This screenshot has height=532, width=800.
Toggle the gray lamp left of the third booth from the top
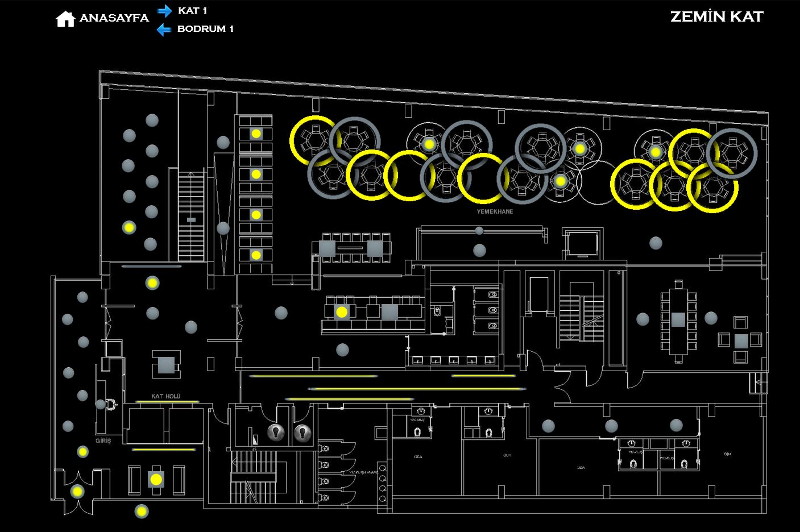coord(223,228)
